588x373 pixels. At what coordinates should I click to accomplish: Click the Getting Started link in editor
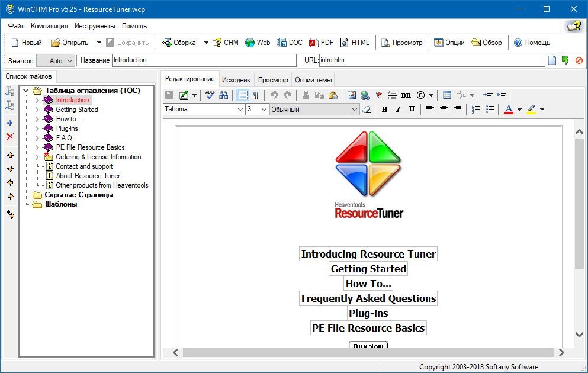[x=368, y=269]
